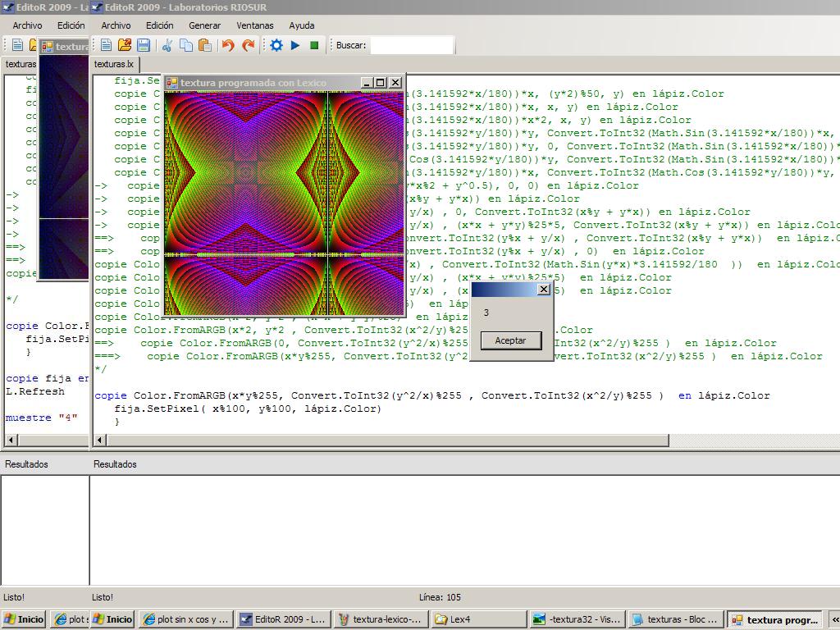Image resolution: width=840 pixels, height=630 pixels.
Task: Maximize the textura programada con Lexico window
Action: click(x=381, y=83)
